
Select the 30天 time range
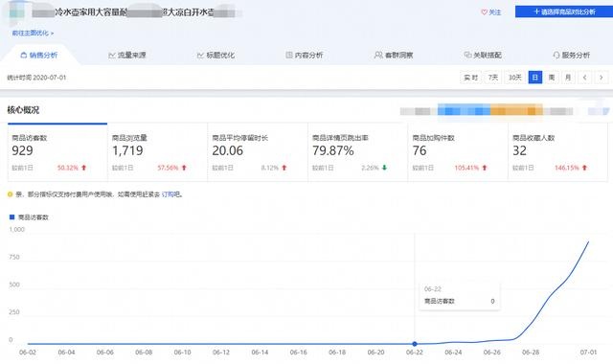[x=515, y=78]
